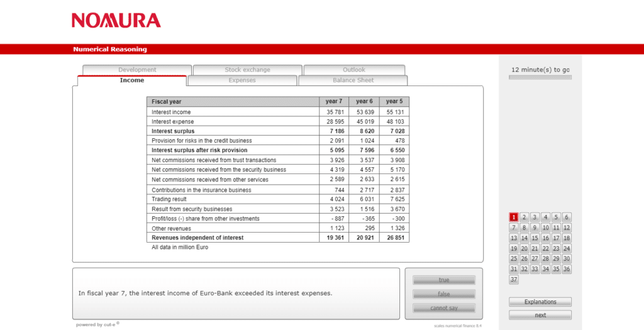Image resolution: width=644 pixels, height=330 pixels.
Task: Go to the next question
Action: [540, 315]
